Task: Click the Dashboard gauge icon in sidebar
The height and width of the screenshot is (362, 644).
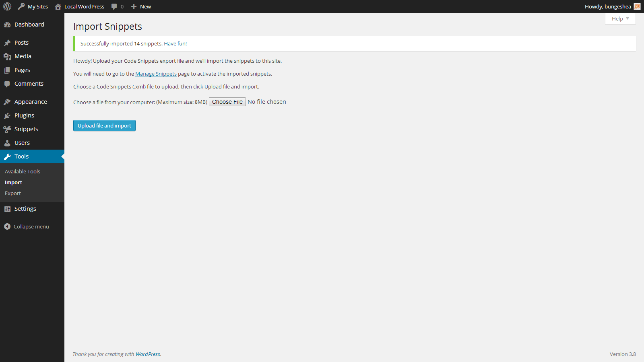Action: click(x=7, y=25)
